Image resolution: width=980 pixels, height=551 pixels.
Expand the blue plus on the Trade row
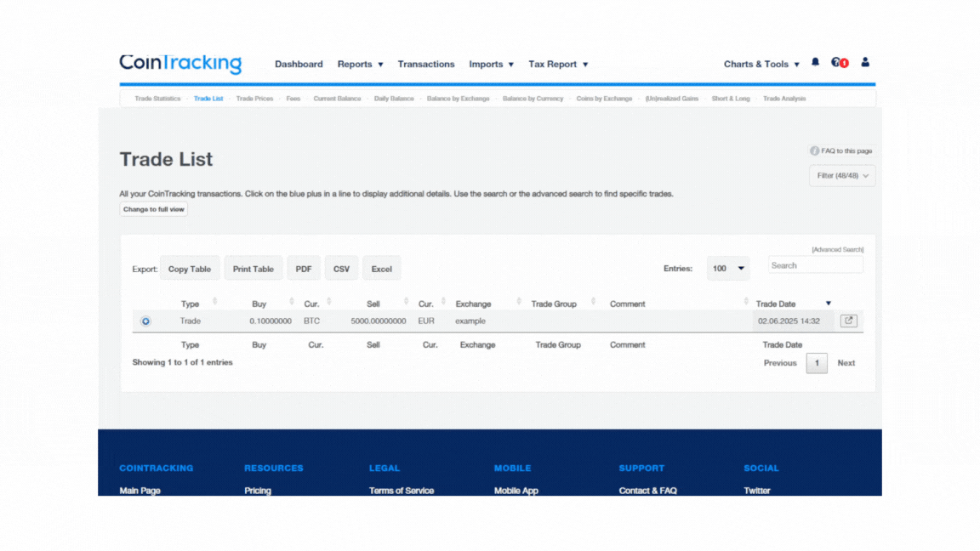(145, 321)
